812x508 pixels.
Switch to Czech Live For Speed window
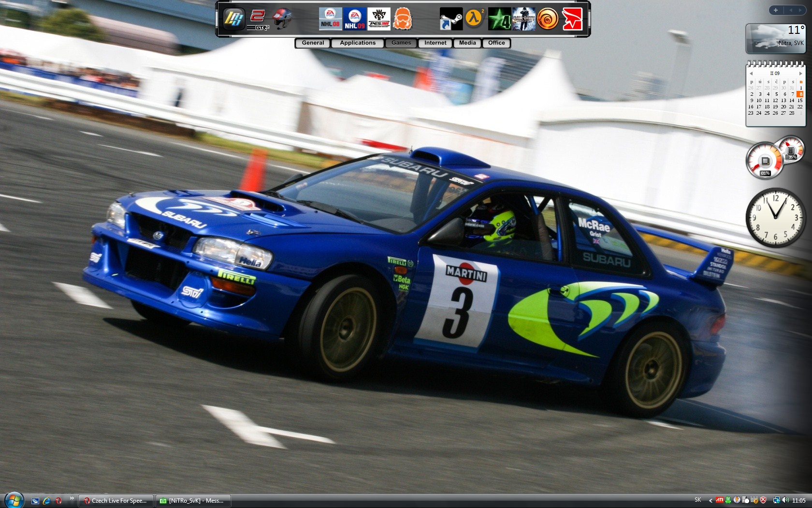[116, 501]
